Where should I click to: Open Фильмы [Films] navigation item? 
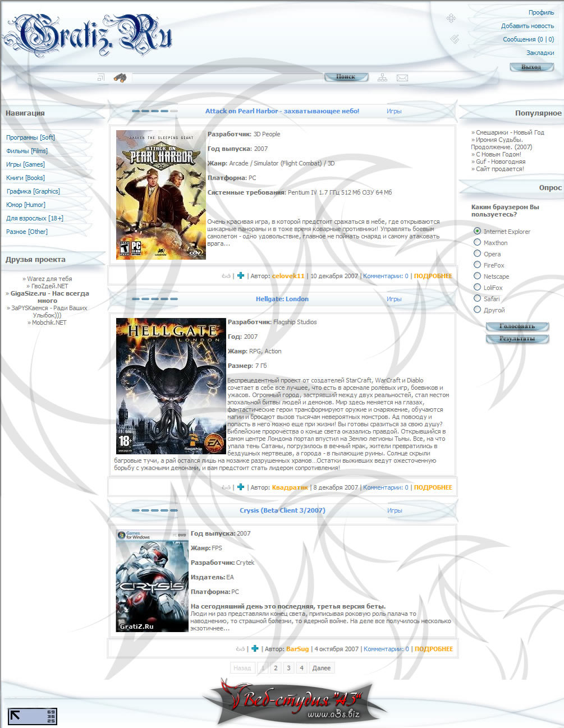point(27,151)
